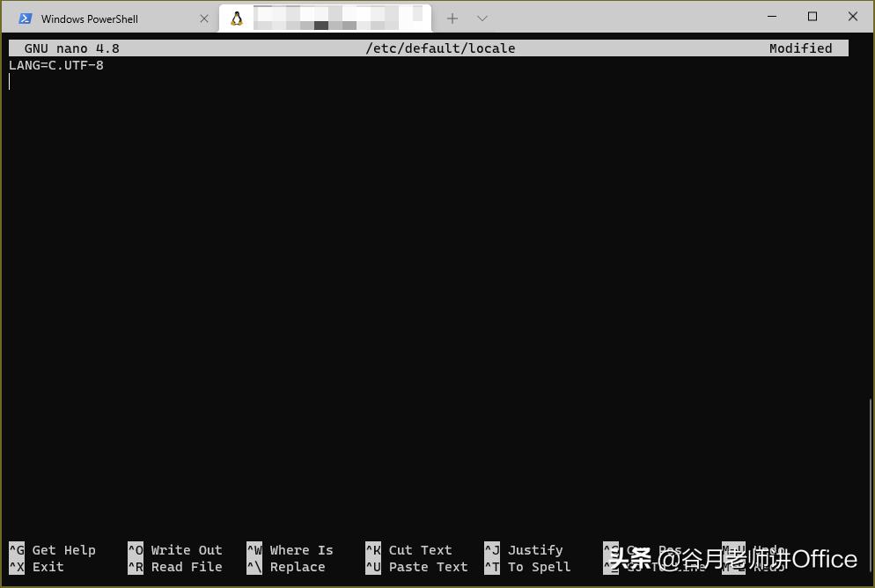The width and height of the screenshot is (875, 588).
Task: Click the ^K Cut Text shortcut
Action: 409,550
